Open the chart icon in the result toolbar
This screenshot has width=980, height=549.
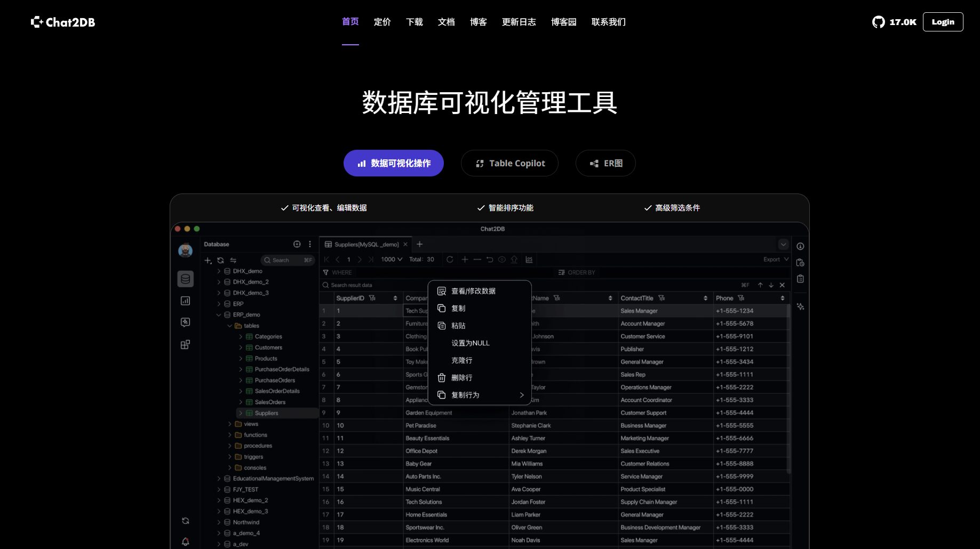click(x=529, y=260)
